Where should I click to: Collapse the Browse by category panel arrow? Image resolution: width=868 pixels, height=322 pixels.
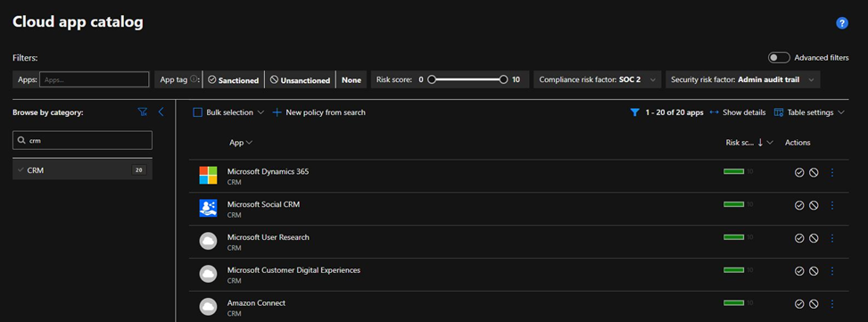coord(161,112)
